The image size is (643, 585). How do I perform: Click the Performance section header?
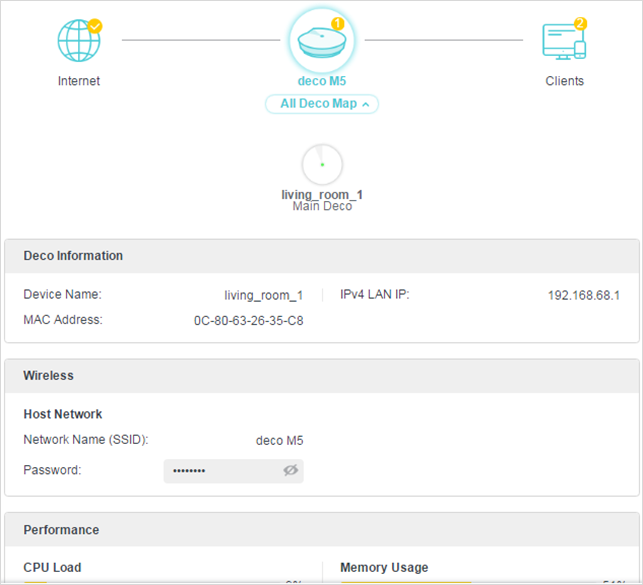[x=322, y=530]
